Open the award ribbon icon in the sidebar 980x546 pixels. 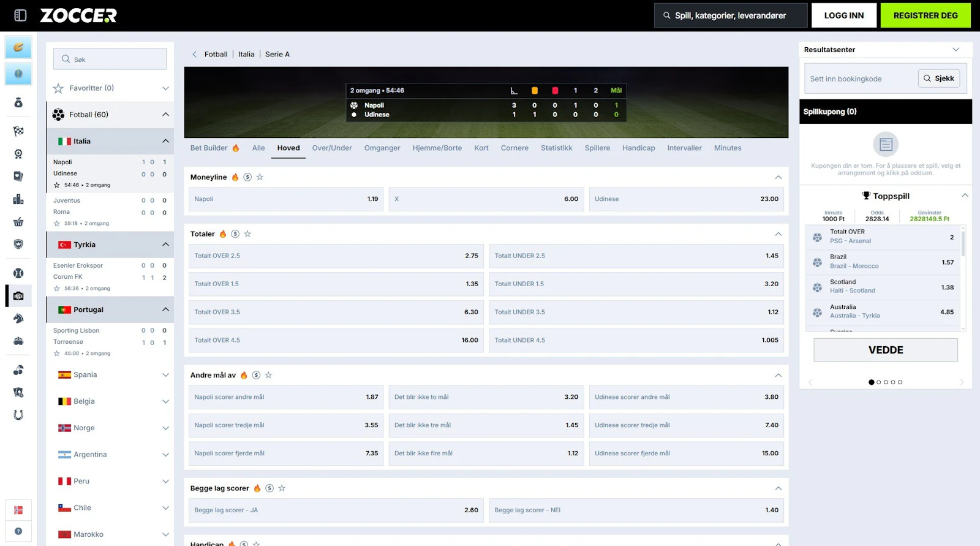18,154
